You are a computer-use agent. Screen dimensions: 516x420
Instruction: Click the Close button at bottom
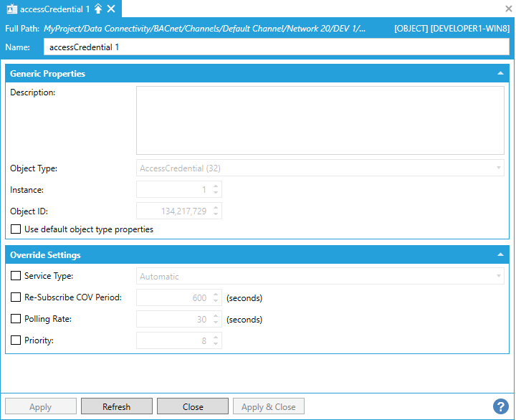193,406
